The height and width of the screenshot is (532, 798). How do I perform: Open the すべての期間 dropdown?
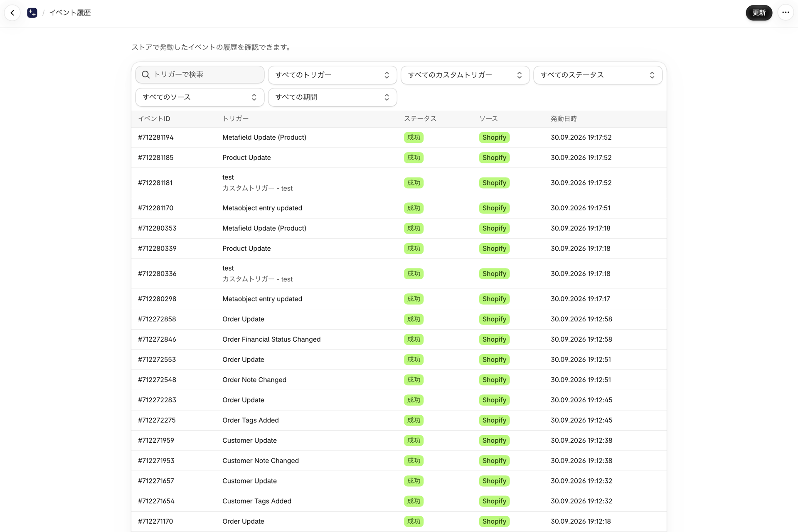pyautogui.click(x=332, y=97)
